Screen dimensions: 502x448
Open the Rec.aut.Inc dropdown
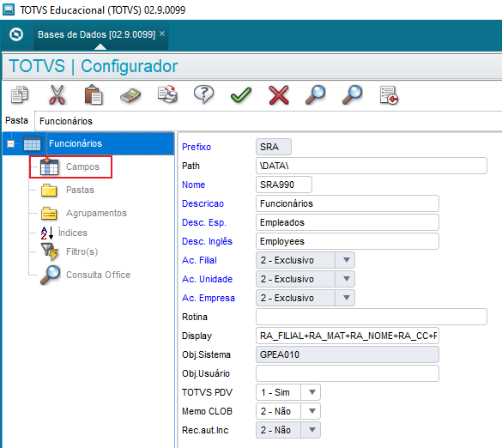(312, 430)
